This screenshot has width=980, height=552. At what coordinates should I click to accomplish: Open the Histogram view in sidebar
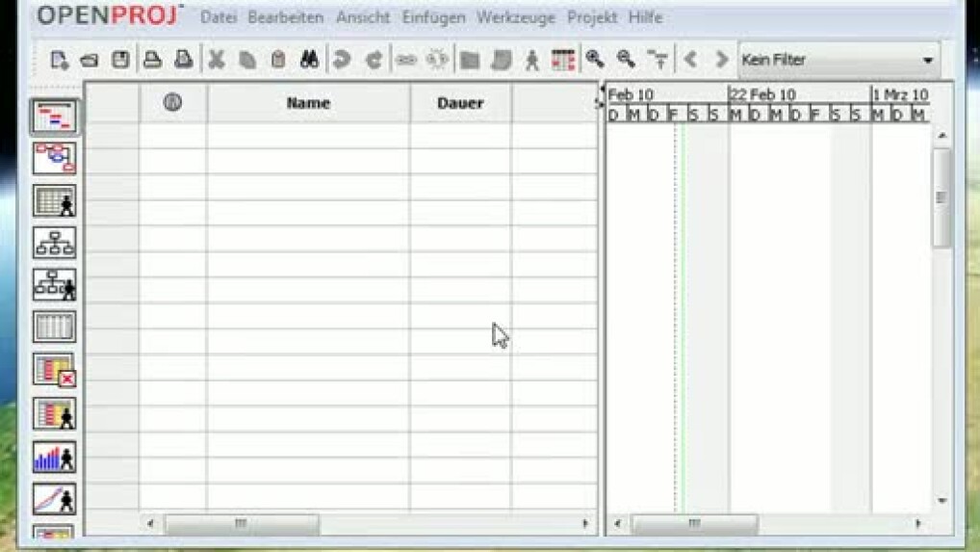point(54,458)
